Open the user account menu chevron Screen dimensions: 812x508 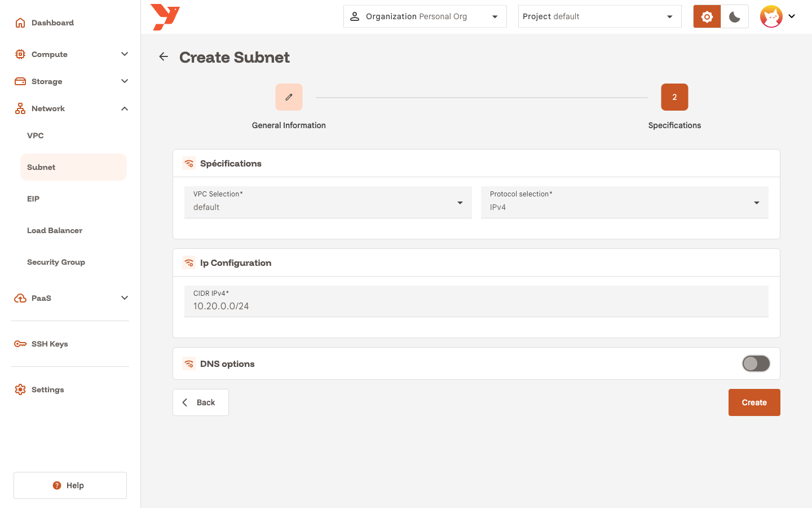click(x=792, y=16)
